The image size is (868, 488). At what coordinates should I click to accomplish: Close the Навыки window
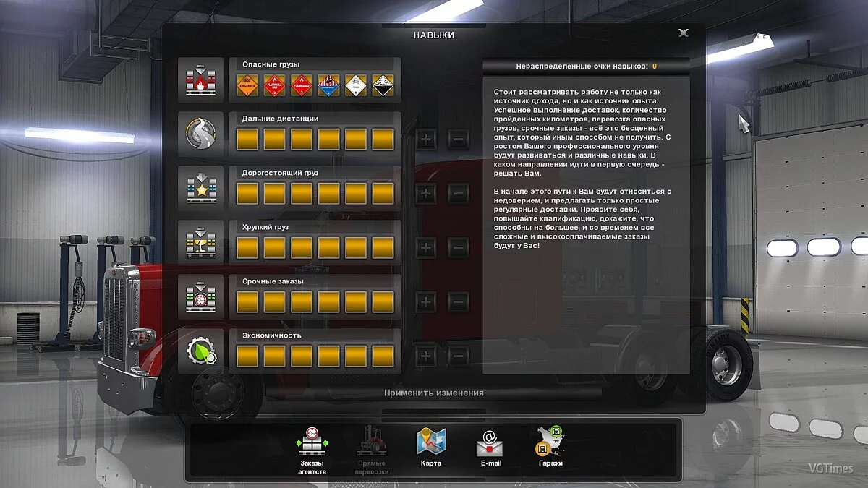(683, 33)
